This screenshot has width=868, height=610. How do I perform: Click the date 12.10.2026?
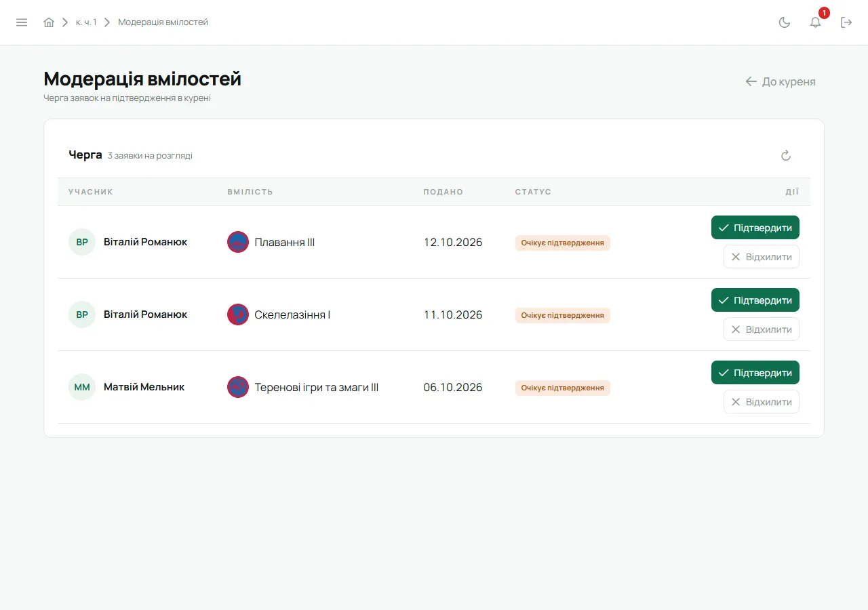click(x=453, y=242)
